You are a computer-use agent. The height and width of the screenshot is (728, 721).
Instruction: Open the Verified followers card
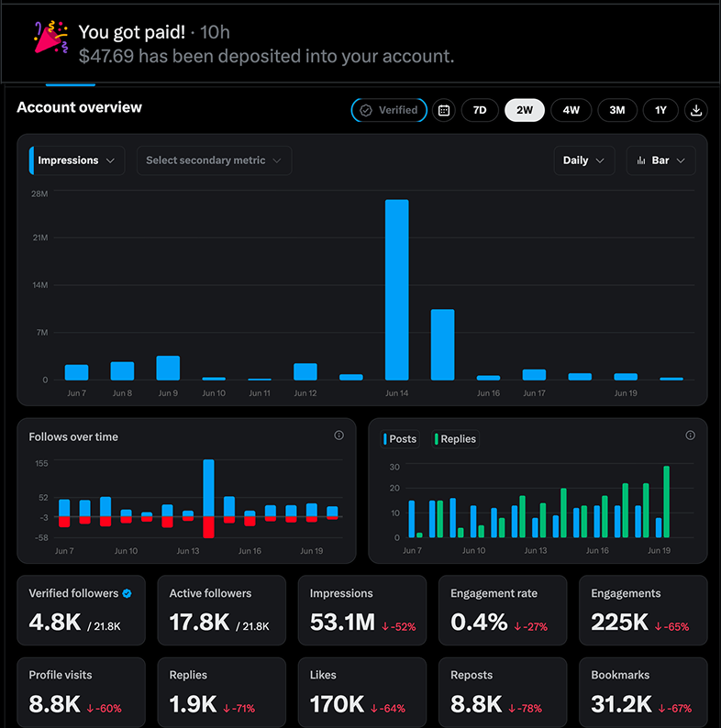click(82, 610)
